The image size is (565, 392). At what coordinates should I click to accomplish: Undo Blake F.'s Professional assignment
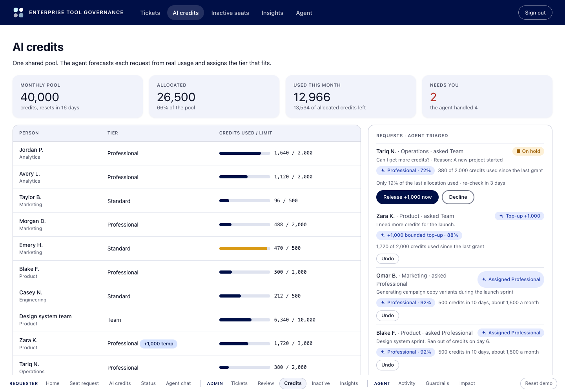[x=388, y=365]
